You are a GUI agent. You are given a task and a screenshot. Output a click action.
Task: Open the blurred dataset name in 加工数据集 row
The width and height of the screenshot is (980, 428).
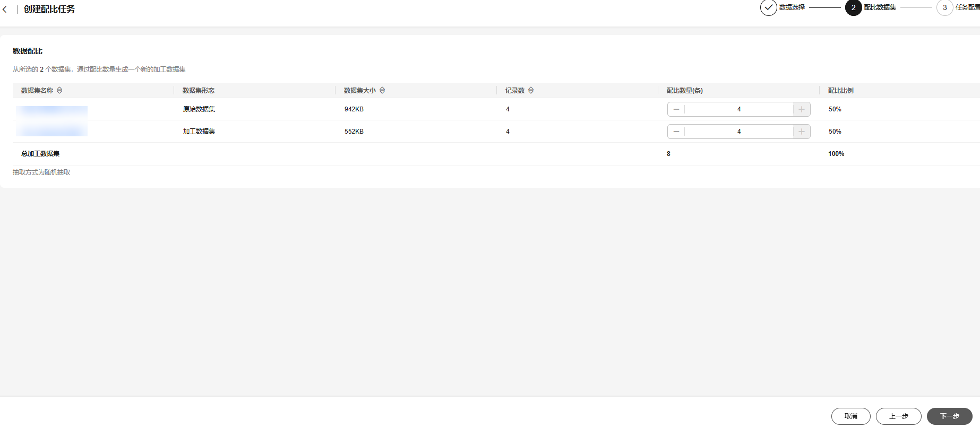point(51,130)
